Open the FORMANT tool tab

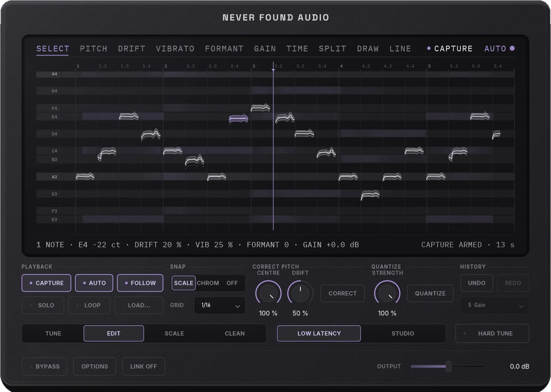[224, 49]
